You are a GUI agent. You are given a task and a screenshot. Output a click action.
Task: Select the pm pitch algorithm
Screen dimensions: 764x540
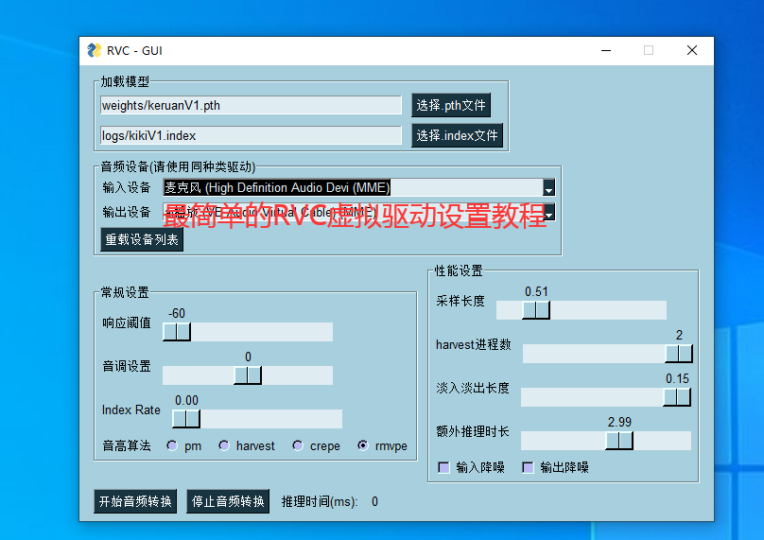click(172, 446)
